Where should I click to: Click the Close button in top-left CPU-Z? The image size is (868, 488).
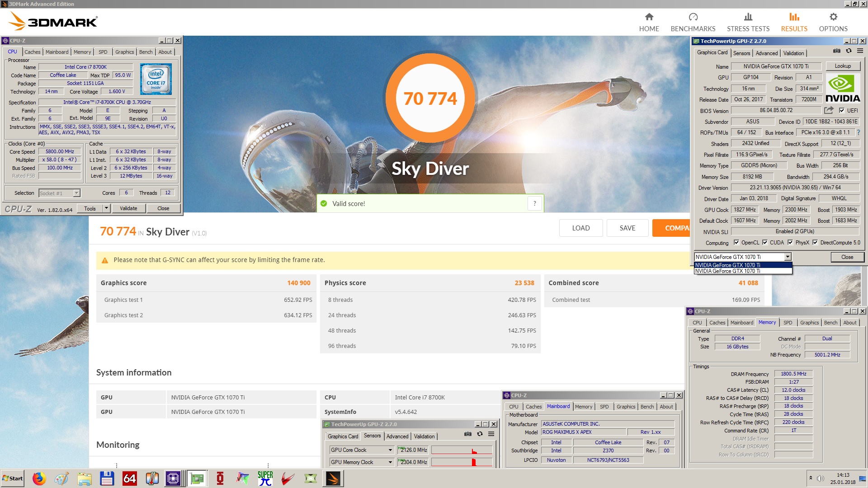pos(163,208)
